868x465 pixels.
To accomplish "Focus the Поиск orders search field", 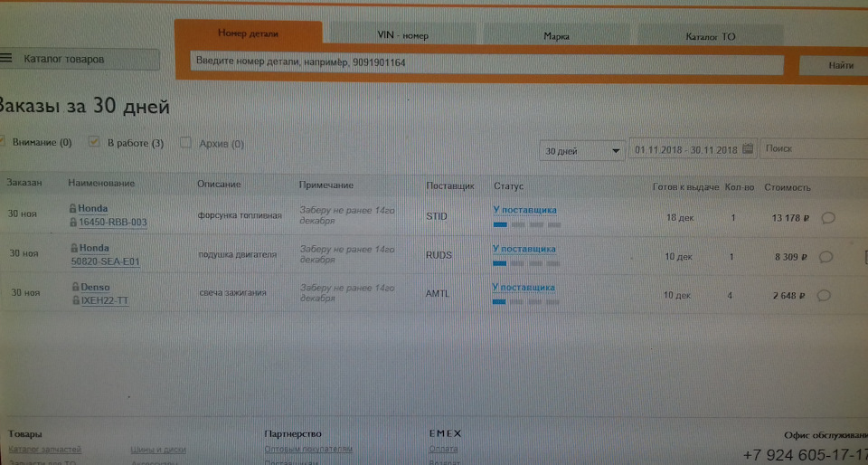I will tap(814, 149).
